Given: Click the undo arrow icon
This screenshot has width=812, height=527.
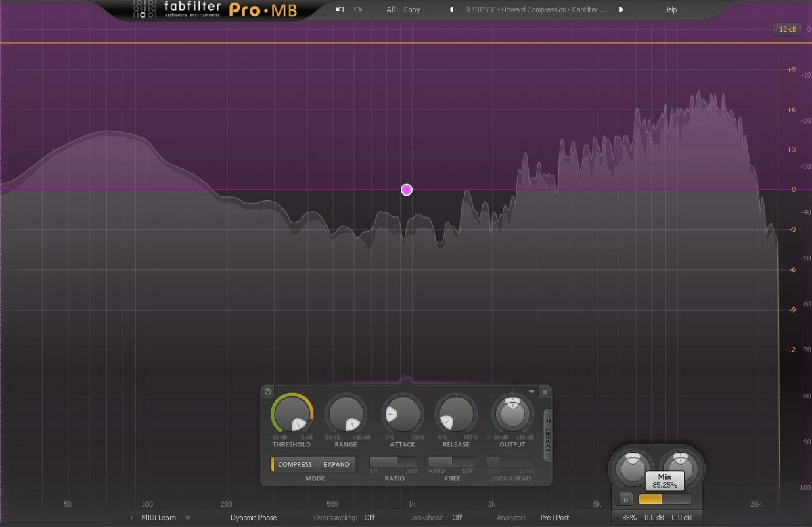Looking at the screenshot, I should pos(340,9).
